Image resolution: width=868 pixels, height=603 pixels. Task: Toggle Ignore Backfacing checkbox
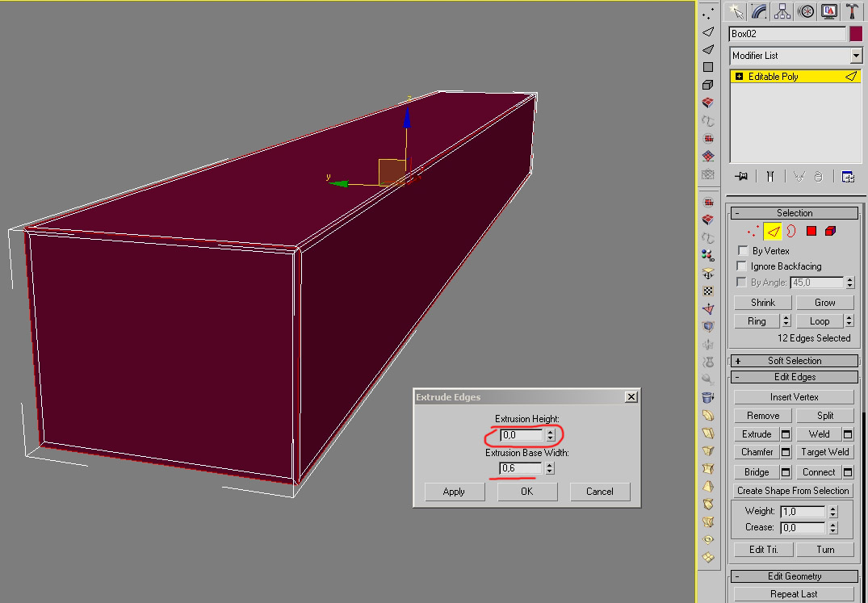pos(743,266)
